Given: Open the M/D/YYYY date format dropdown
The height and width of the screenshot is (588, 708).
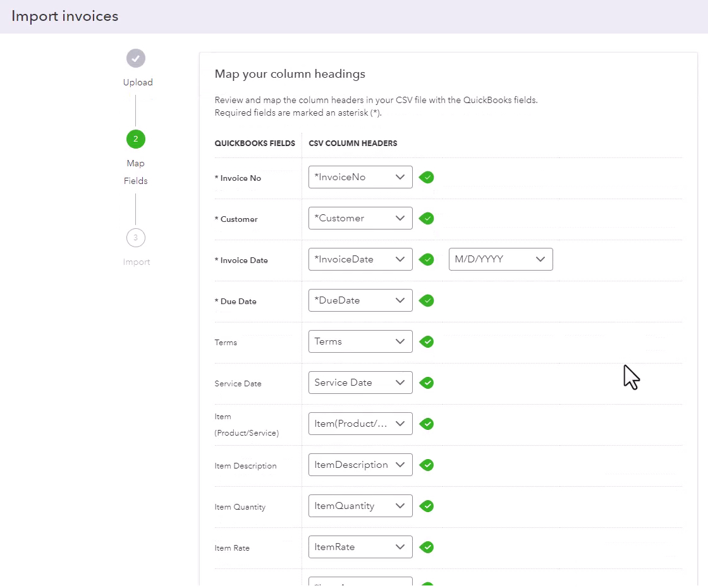Looking at the screenshot, I should [501, 259].
